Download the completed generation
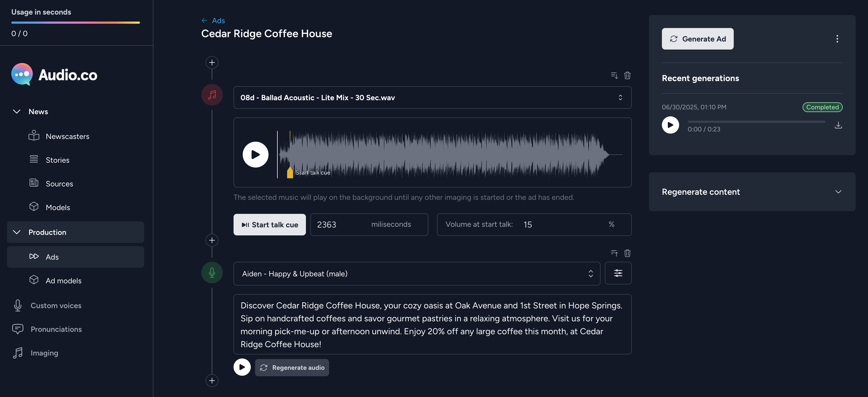868x397 pixels. coord(838,125)
